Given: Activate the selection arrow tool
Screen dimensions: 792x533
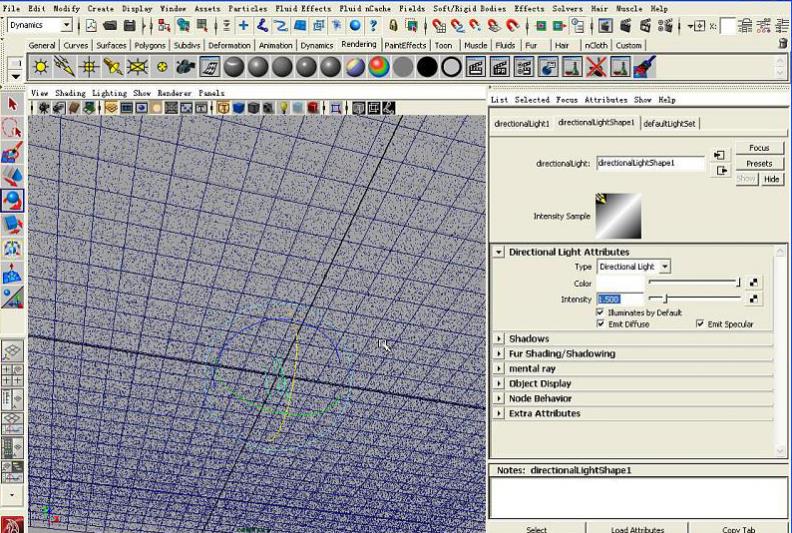Looking at the screenshot, I should (x=12, y=105).
